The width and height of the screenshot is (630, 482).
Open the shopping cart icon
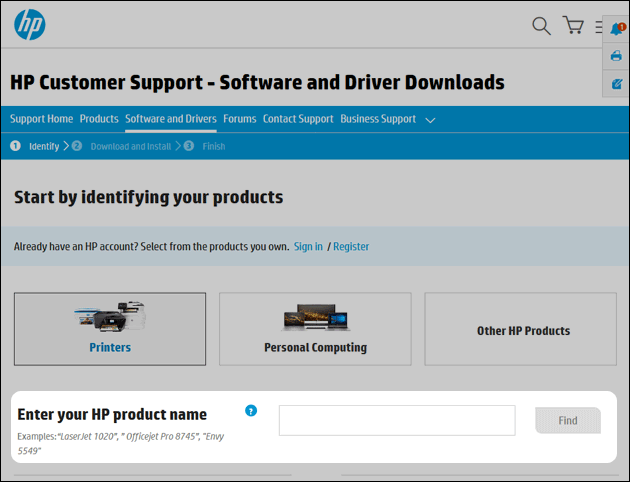point(573,25)
